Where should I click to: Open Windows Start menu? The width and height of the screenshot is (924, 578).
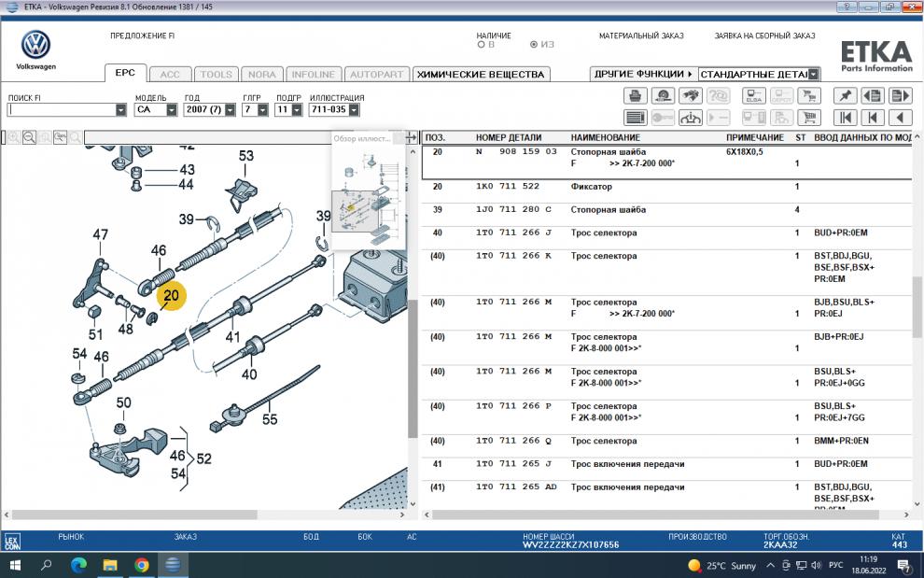(16, 565)
